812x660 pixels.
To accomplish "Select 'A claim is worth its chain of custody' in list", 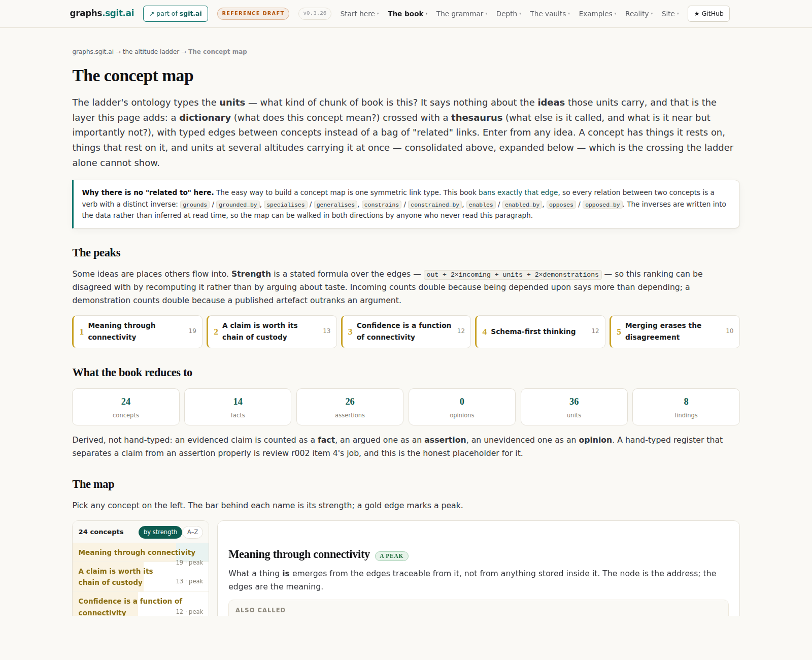I will point(141,577).
